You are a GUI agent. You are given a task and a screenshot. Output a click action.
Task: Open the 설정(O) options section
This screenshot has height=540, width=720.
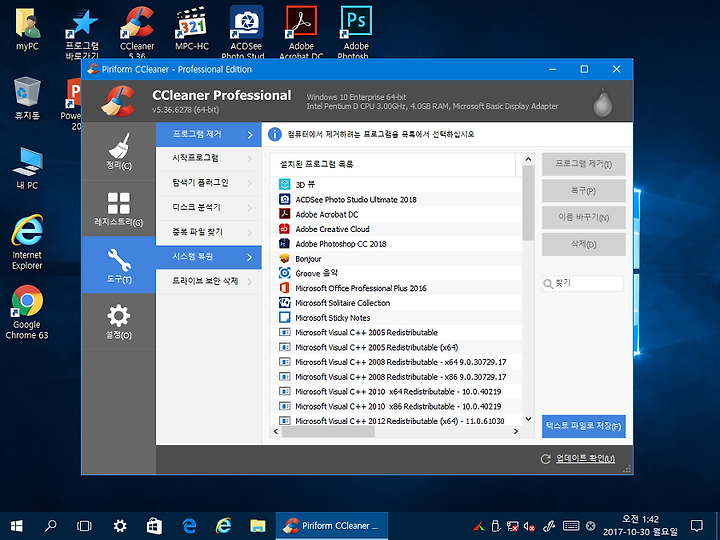[x=119, y=321]
